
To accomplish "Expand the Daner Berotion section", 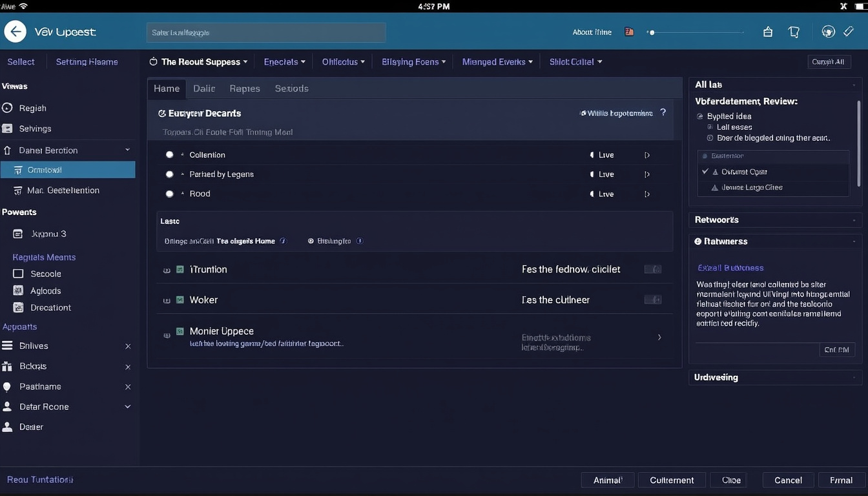I will [127, 150].
